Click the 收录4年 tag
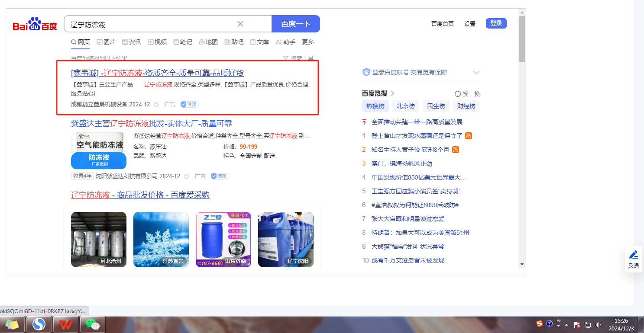 click(x=82, y=176)
